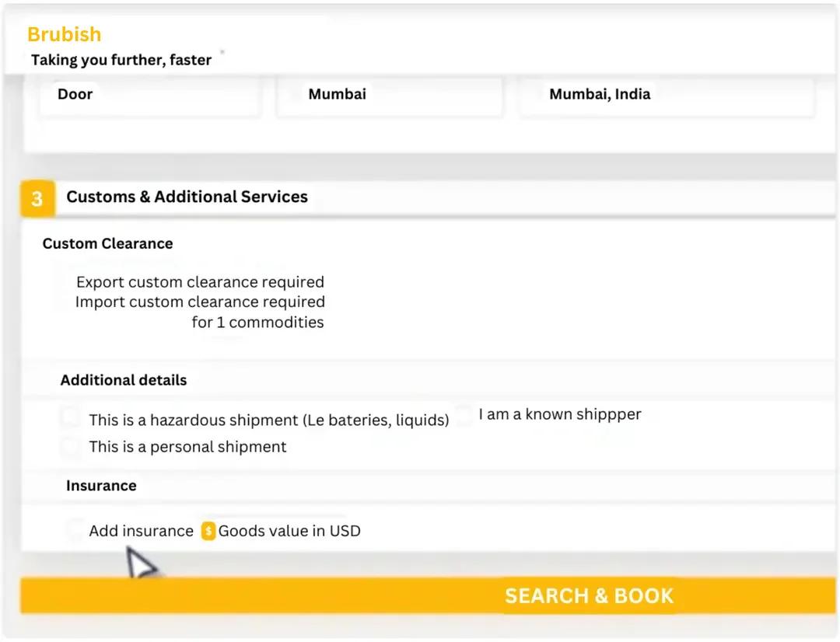The height and width of the screenshot is (642, 840).
Task: Click the yellow step 3 badge
Action: pyautogui.click(x=37, y=199)
